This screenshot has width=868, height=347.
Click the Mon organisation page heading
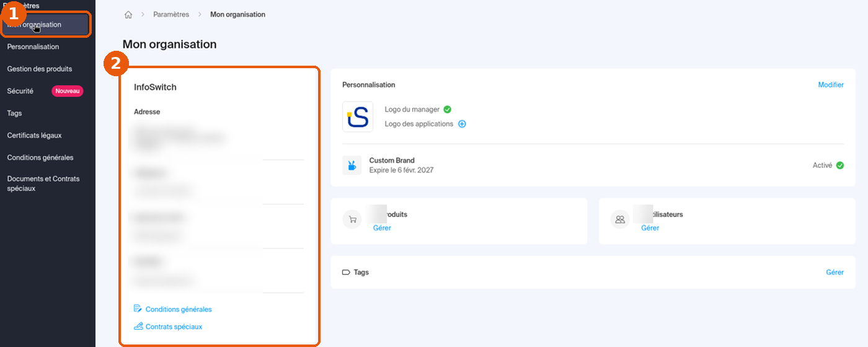click(x=169, y=45)
